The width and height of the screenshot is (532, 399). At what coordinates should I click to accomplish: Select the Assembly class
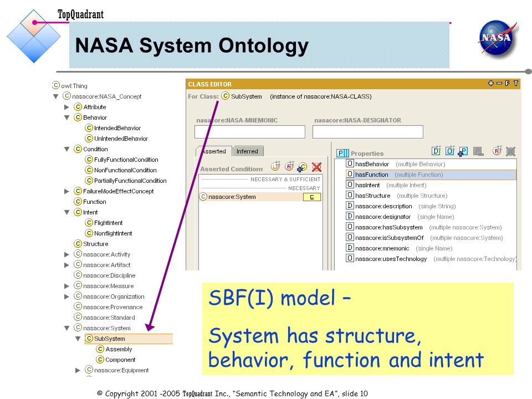119,349
